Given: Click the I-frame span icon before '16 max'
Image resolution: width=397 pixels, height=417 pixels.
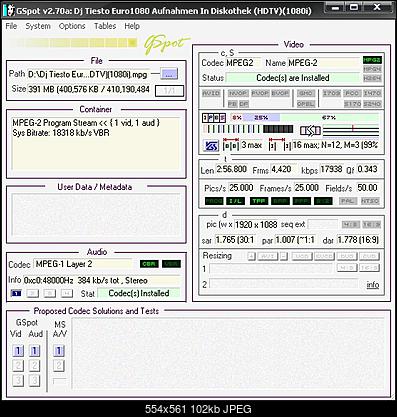Looking at the screenshot, I should 280,145.
